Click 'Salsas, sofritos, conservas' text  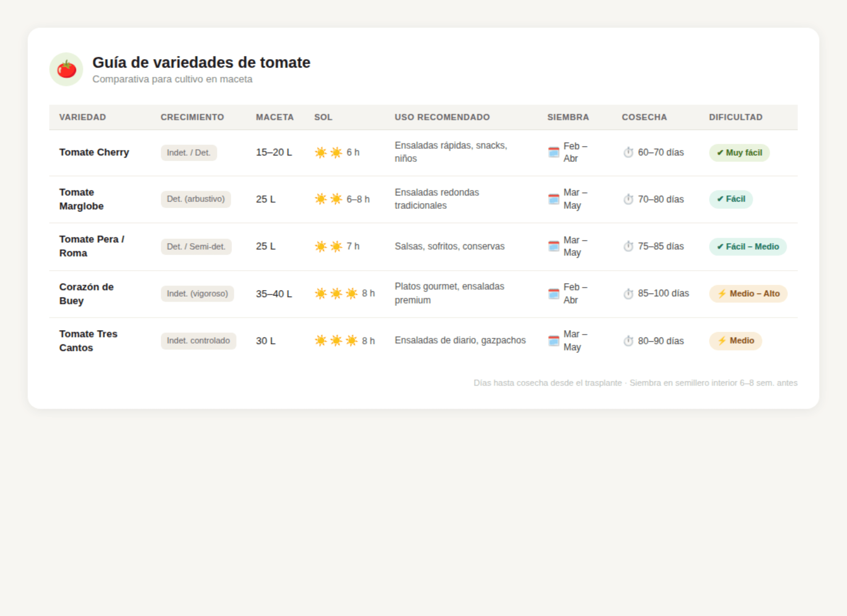450,246
